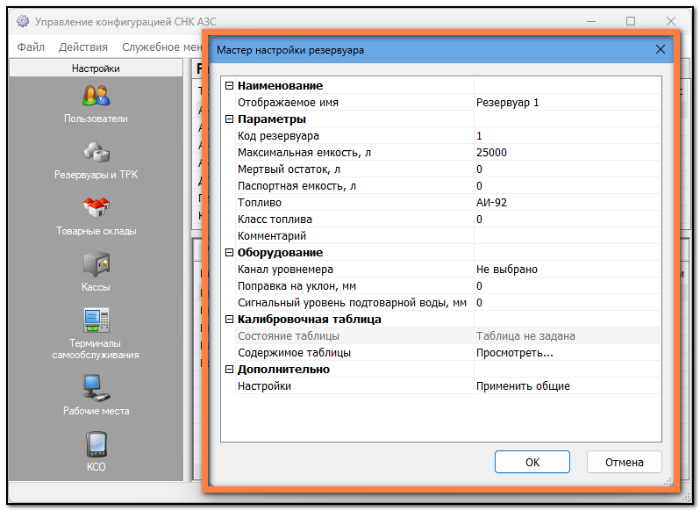This screenshot has width=700, height=511.
Task: Select the Состояние таблицы row label
Action: click(288, 336)
